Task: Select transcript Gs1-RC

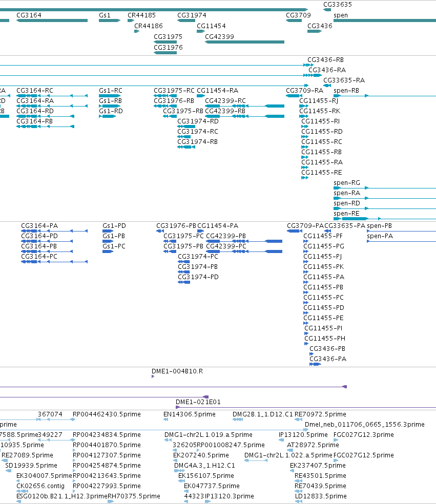Action: point(111,91)
